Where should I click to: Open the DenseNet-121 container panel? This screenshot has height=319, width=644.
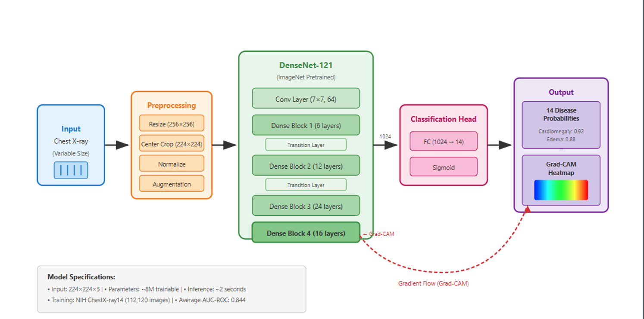(305, 65)
